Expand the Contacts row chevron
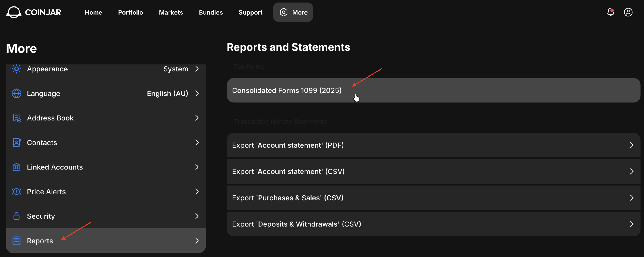This screenshot has width=644, height=257. (x=197, y=142)
